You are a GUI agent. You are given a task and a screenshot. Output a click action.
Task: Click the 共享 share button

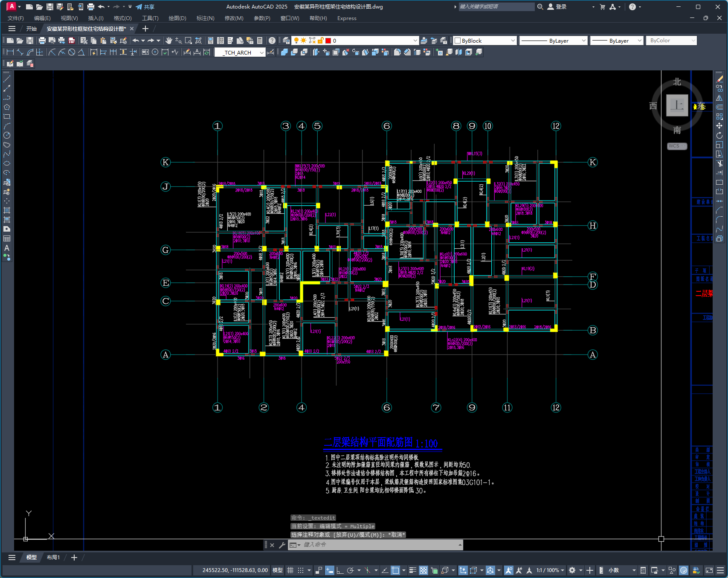point(145,7)
